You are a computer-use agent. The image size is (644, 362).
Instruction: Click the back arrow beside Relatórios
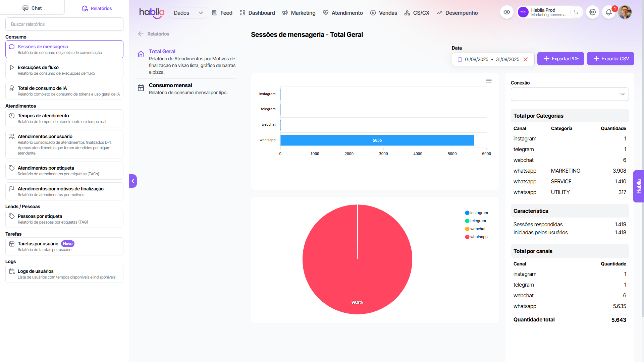click(141, 34)
